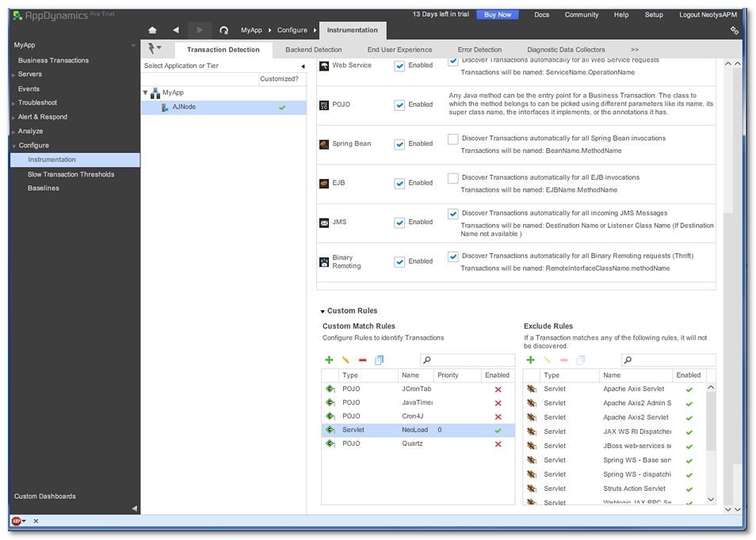The height and width of the screenshot is (540, 756).
Task: Click green plus to add exclude rule
Action: coord(531,360)
